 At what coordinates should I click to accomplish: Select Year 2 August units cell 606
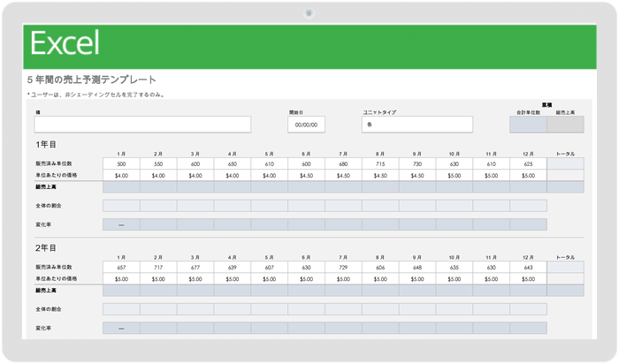click(380, 267)
